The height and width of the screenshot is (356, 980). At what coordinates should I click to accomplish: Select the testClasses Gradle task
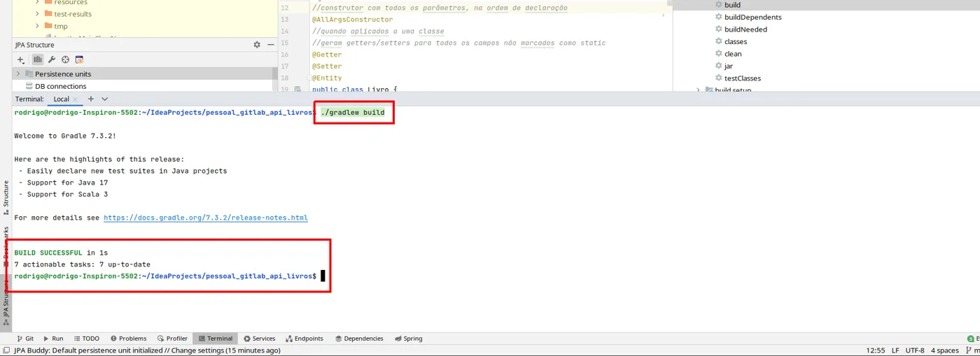[743, 78]
